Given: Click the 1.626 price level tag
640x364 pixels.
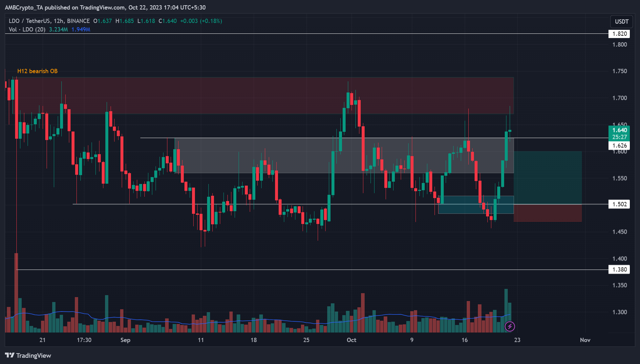Looking at the screenshot, I should click(x=619, y=146).
